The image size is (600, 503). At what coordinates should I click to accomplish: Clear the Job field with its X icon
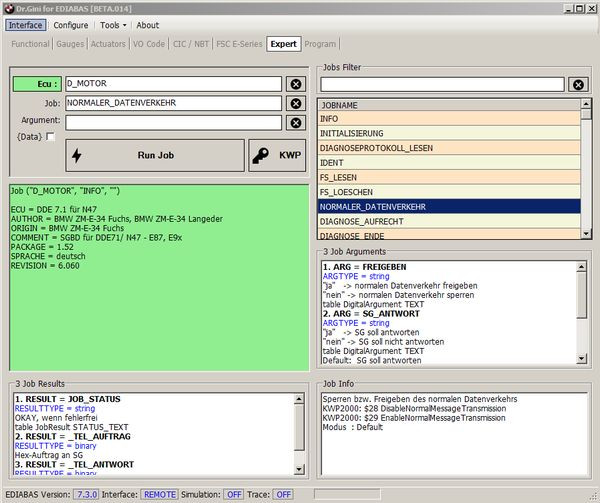pos(296,103)
